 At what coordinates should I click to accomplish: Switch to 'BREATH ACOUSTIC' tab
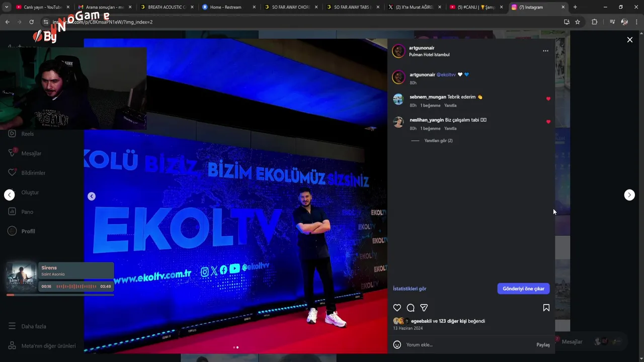coord(167,7)
